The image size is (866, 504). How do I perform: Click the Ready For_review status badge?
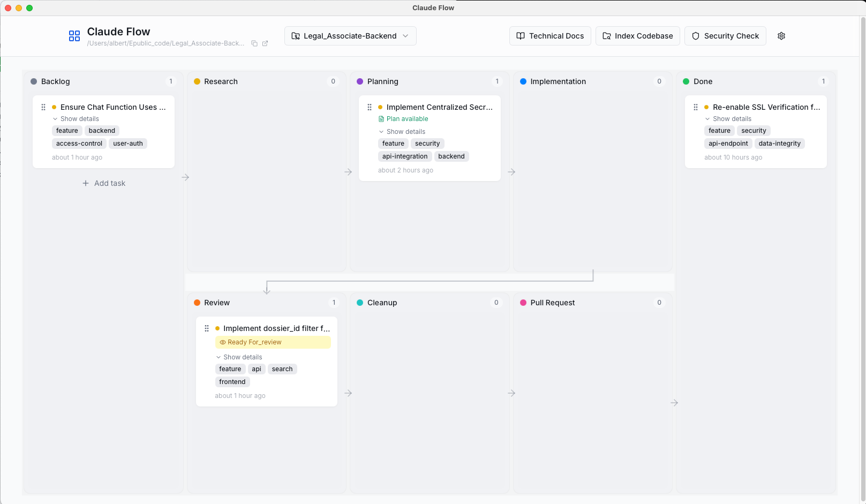(x=254, y=342)
